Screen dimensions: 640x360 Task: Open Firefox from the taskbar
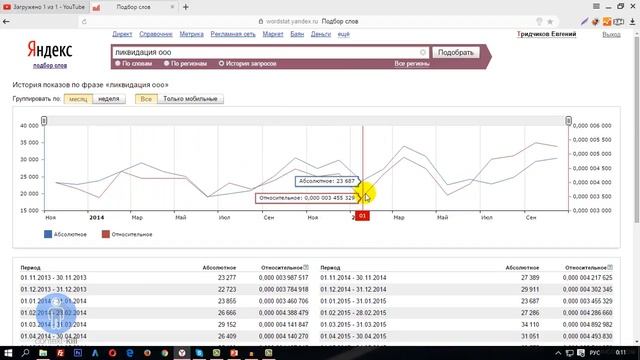tap(147, 353)
